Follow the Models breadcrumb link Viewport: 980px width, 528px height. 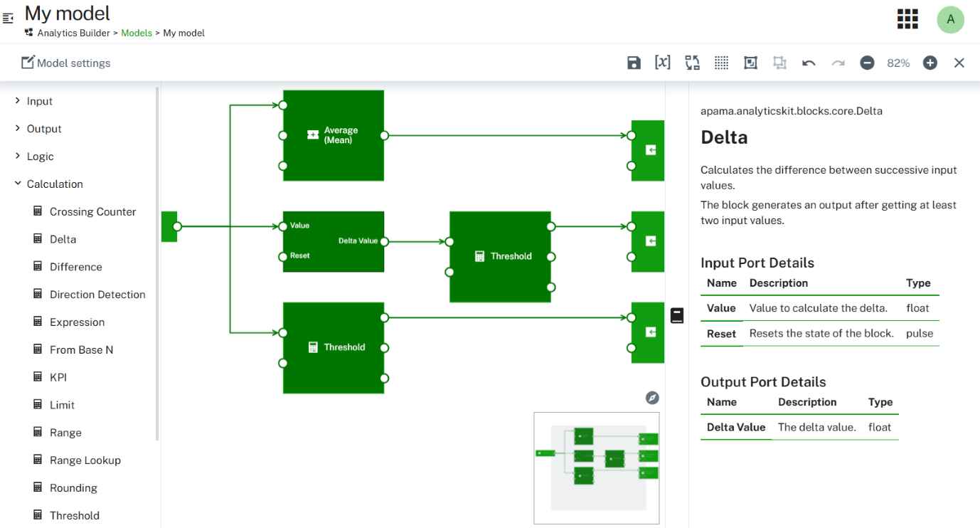point(137,33)
